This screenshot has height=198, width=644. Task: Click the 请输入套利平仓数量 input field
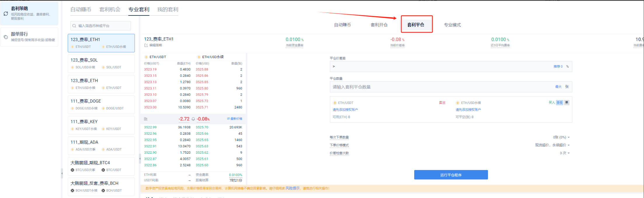tap(451, 87)
